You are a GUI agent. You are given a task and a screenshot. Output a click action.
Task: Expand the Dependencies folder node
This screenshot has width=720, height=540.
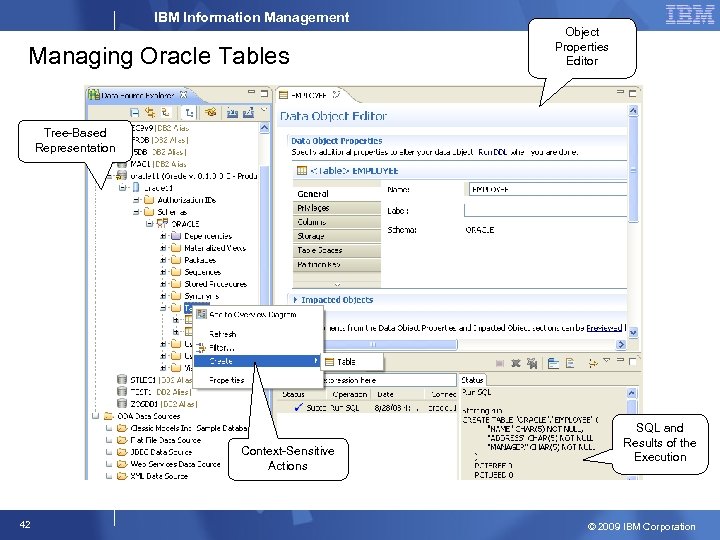[x=163, y=236]
